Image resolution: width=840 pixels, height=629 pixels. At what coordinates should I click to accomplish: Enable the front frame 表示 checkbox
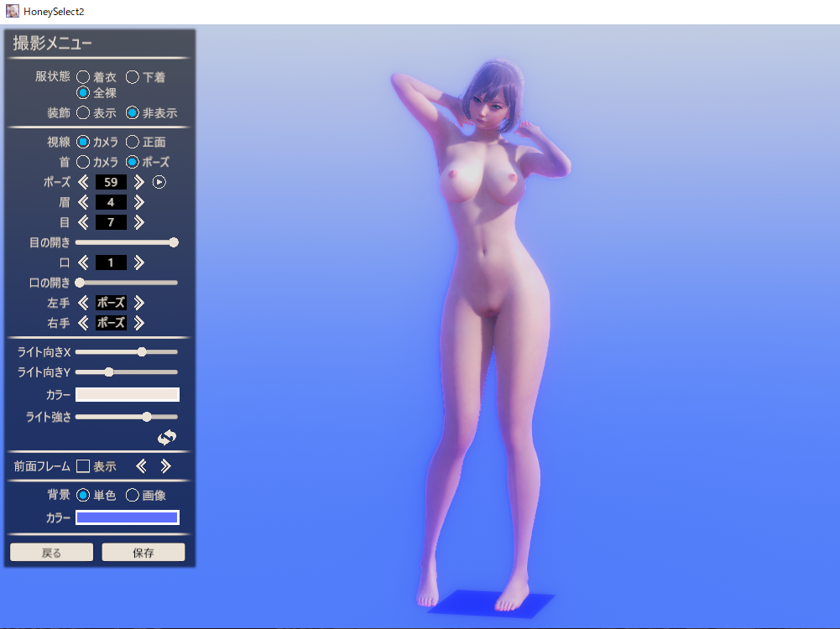[83, 466]
